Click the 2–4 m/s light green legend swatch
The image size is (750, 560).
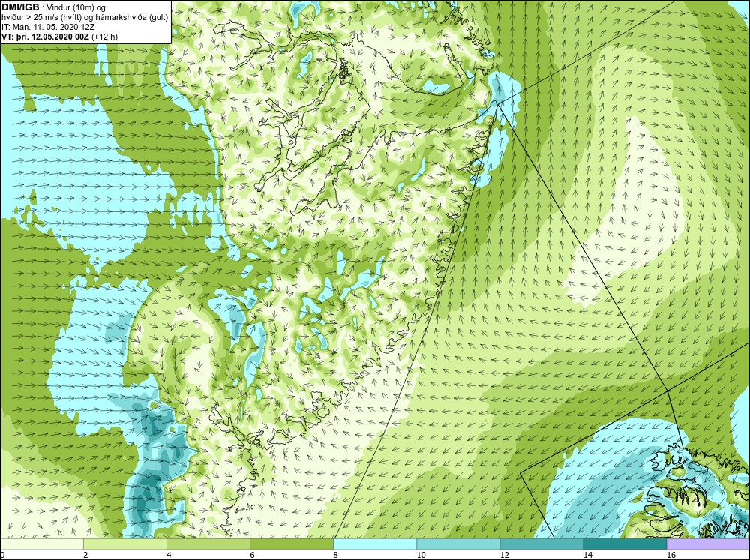(124, 544)
